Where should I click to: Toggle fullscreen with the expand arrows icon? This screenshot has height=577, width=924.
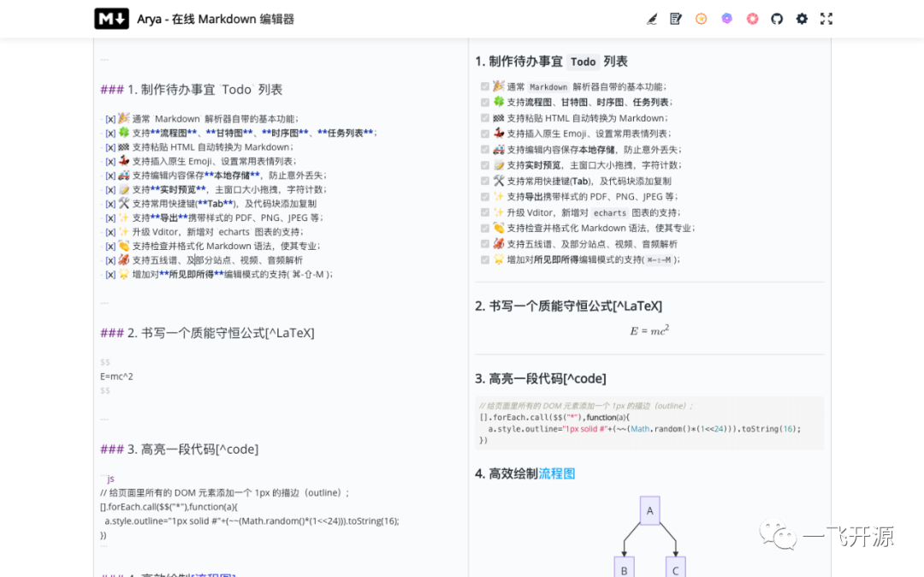click(826, 19)
